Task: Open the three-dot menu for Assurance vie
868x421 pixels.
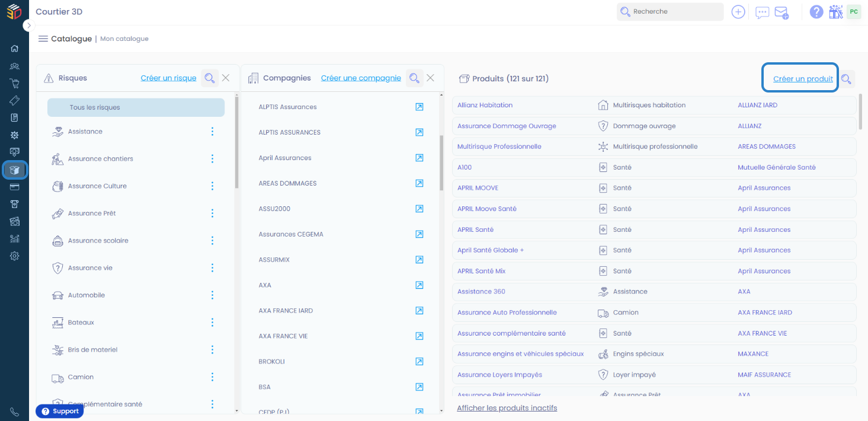Action: [212, 268]
